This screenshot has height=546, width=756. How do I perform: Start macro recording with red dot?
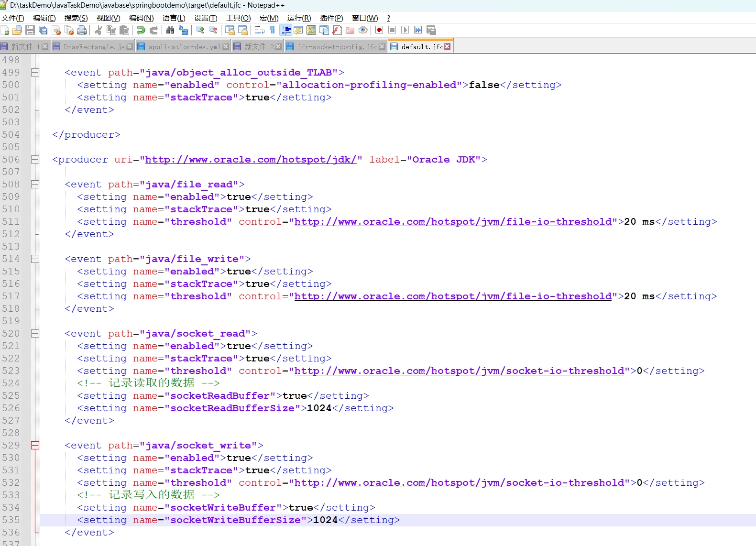[379, 30]
